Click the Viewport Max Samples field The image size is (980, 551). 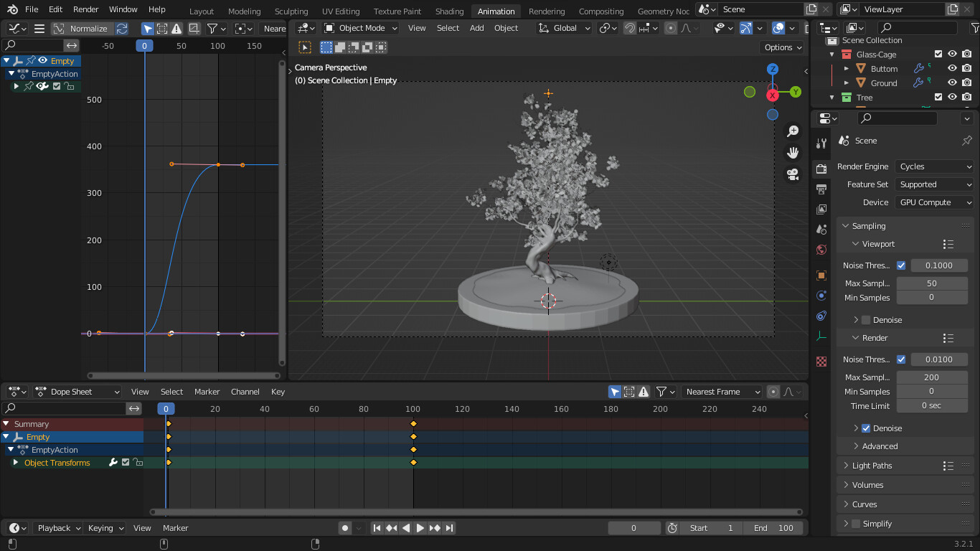(931, 283)
